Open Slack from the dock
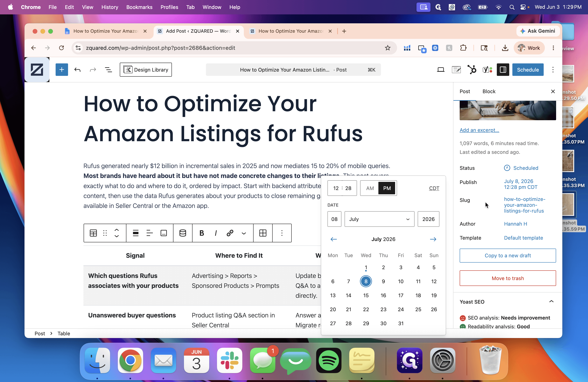Screen dimensions: 588x382 coord(229,360)
